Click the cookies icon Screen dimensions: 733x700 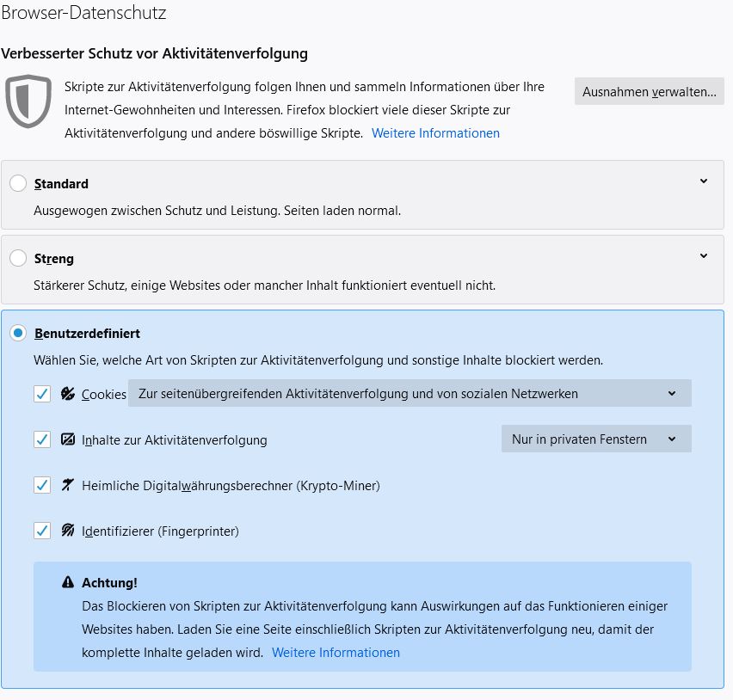[68, 394]
